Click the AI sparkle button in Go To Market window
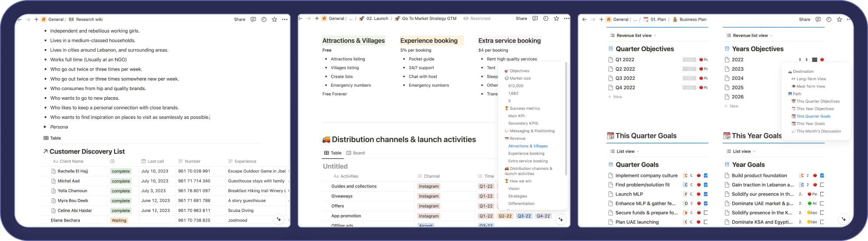 tap(561, 220)
